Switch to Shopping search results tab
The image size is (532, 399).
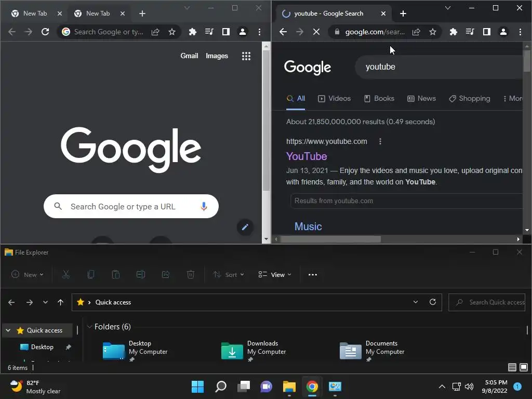coord(470,98)
